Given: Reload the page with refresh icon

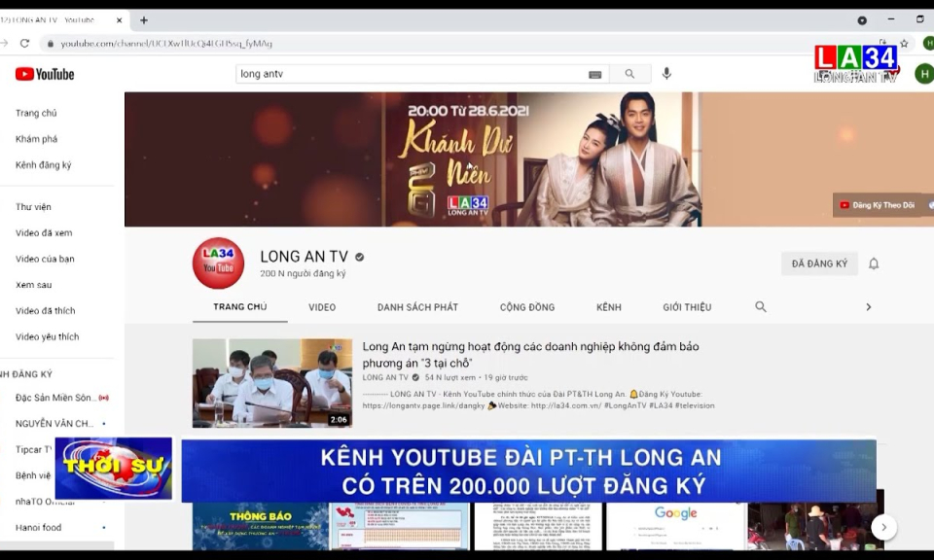Looking at the screenshot, I should pos(24,44).
